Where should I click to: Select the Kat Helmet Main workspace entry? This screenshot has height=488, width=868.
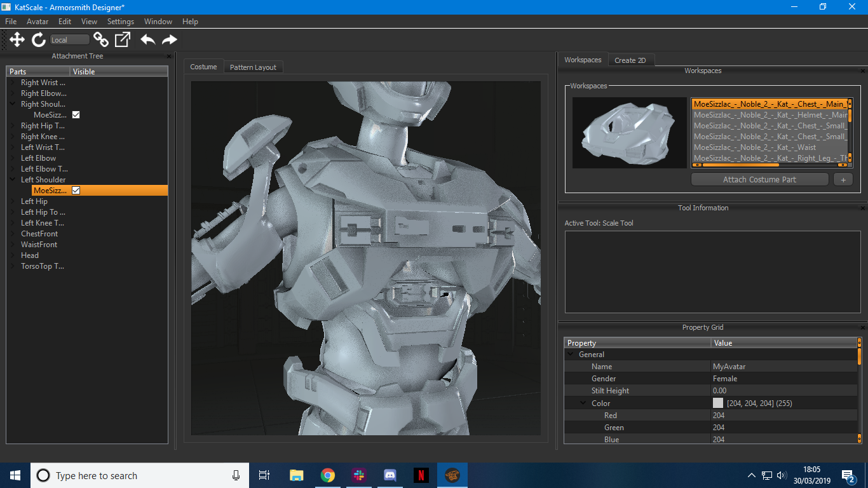pos(770,115)
